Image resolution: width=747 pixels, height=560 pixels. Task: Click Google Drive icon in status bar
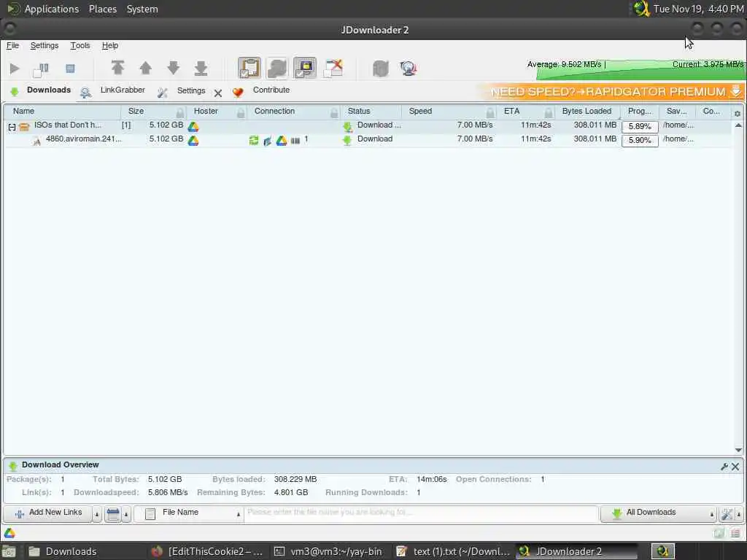point(9,533)
